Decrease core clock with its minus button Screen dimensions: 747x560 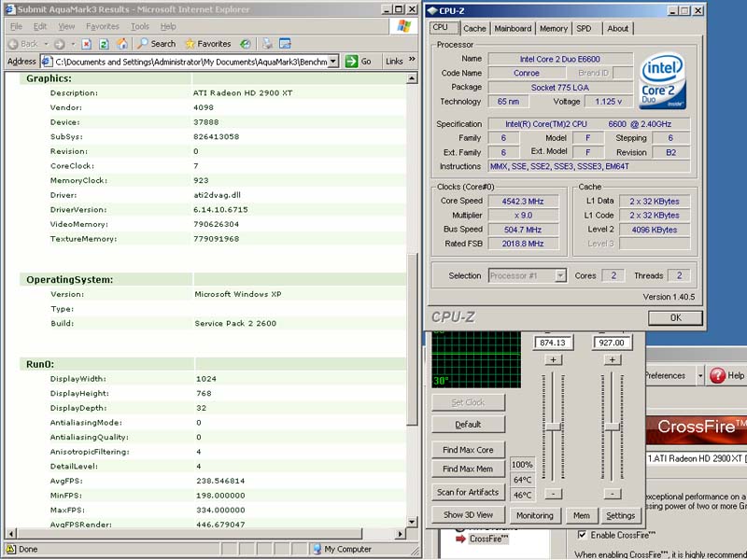pos(553,494)
